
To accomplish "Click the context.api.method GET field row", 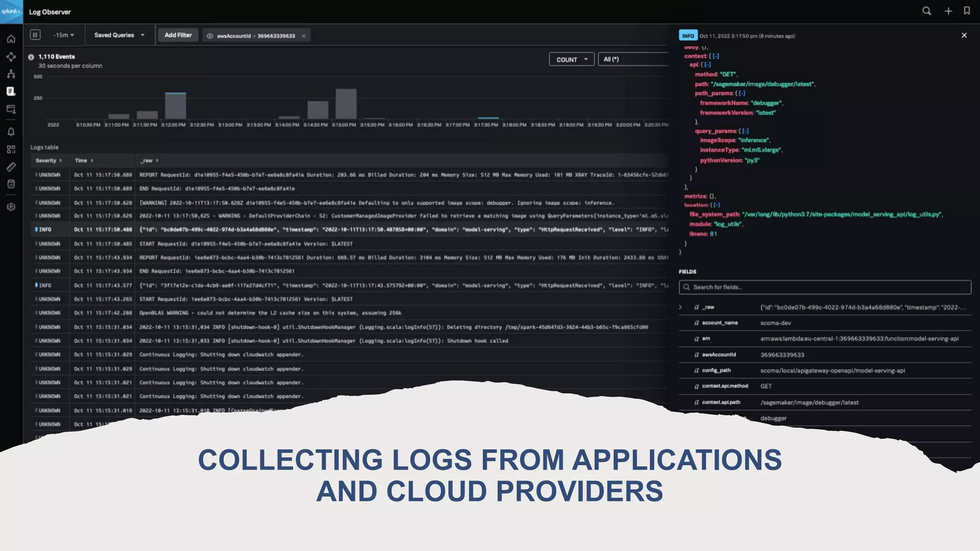I will point(824,386).
